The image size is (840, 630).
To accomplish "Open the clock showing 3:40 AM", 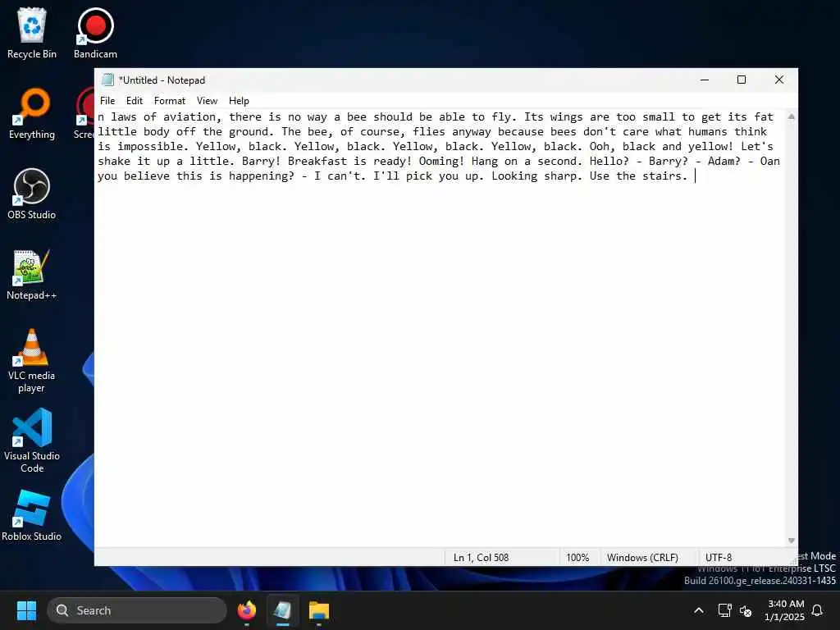I will (x=785, y=610).
